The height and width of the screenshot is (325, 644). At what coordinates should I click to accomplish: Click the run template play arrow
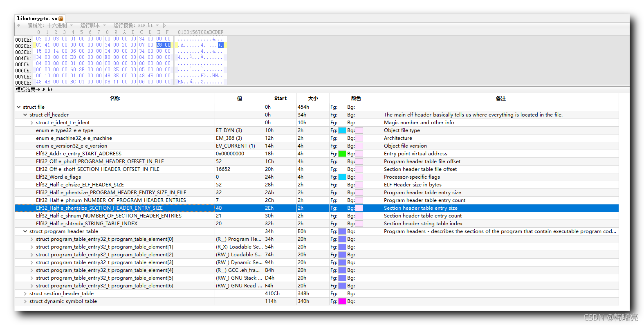(164, 25)
